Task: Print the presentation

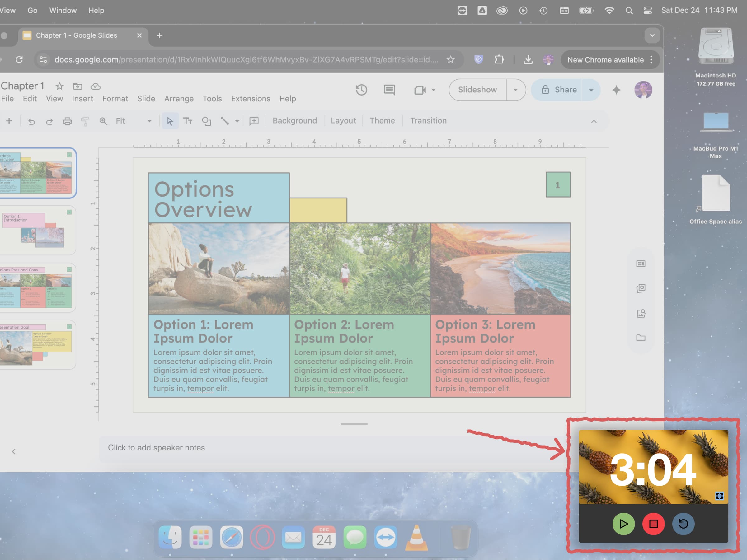Action: tap(68, 121)
